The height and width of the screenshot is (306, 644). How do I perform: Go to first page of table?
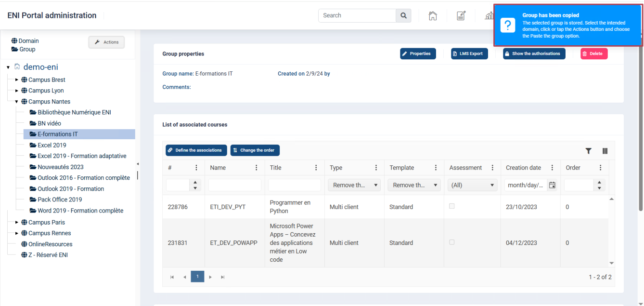click(172, 277)
